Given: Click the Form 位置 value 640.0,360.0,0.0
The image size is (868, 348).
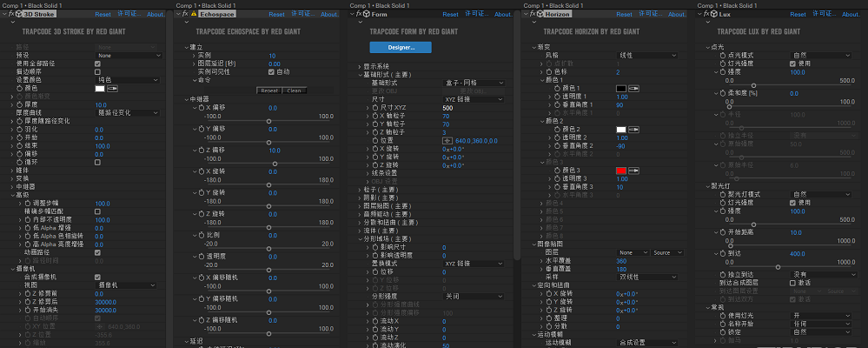Looking at the screenshot, I should pyautogui.click(x=476, y=141).
